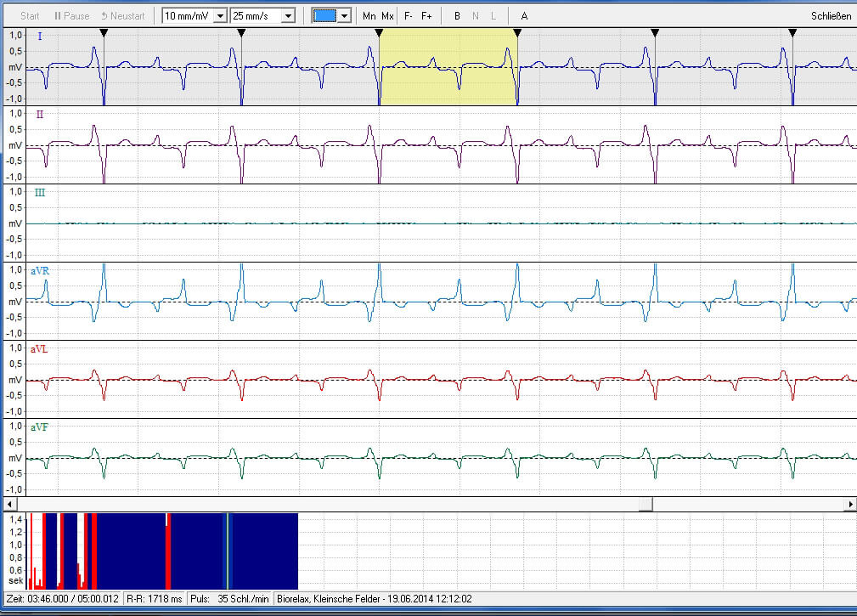The height and width of the screenshot is (616, 857).
Task: Select the yellow highlighted beat in lead I
Action: pos(448,67)
